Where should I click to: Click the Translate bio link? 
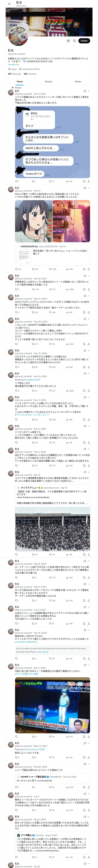point(14,65)
